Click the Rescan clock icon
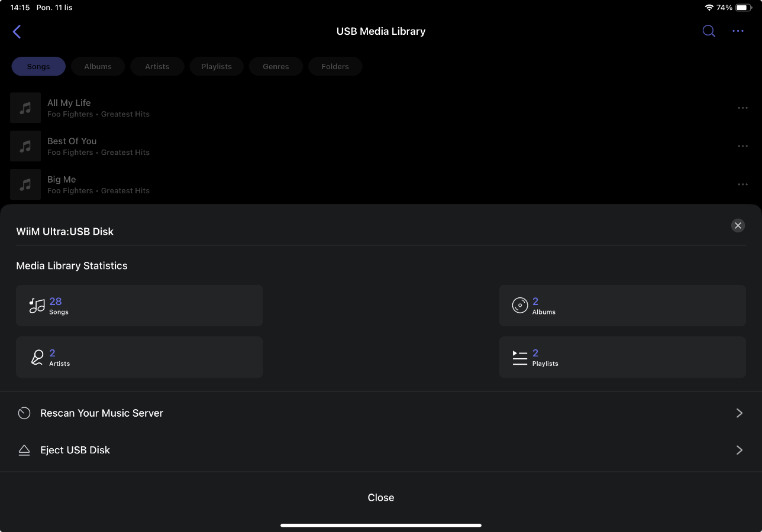This screenshot has width=762, height=532. [24, 413]
